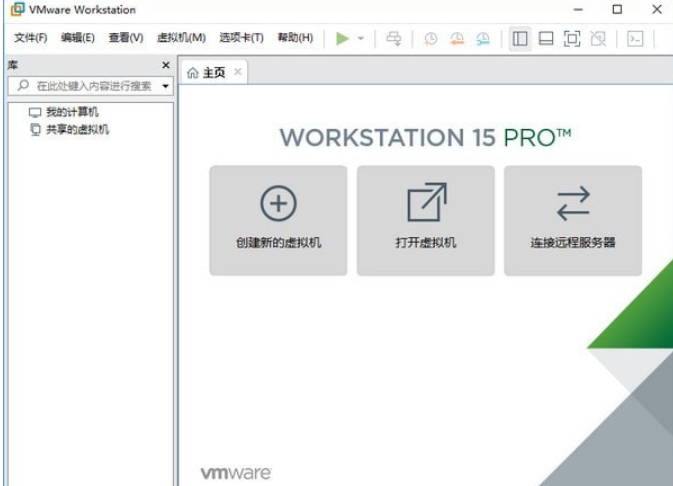The width and height of the screenshot is (673, 486).
Task: Click the console view toolbar icon
Action: [635, 39]
